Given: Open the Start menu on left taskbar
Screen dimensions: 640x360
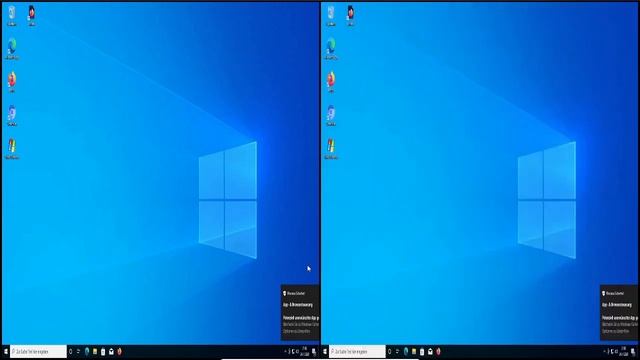Looking at the screenshot, I should [x=5, y=351].
